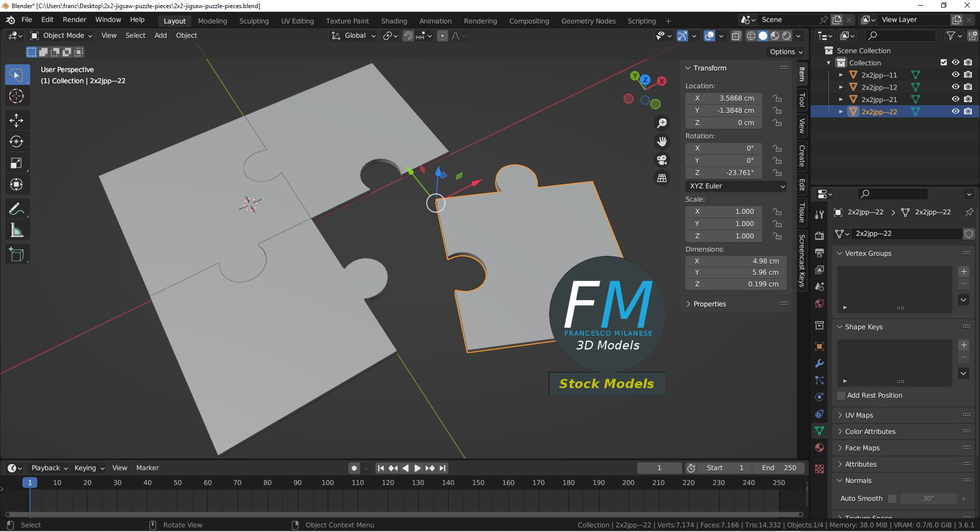This screenshot has width=980, height=532.
Task: Select the Measure tool
Action: (16, 230)
